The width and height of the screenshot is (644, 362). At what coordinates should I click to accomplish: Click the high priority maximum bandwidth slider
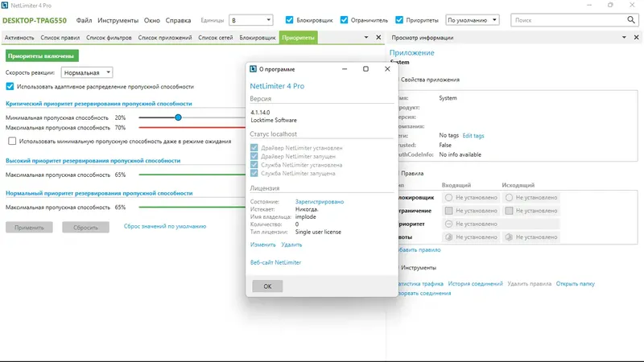tap(192, 175)
